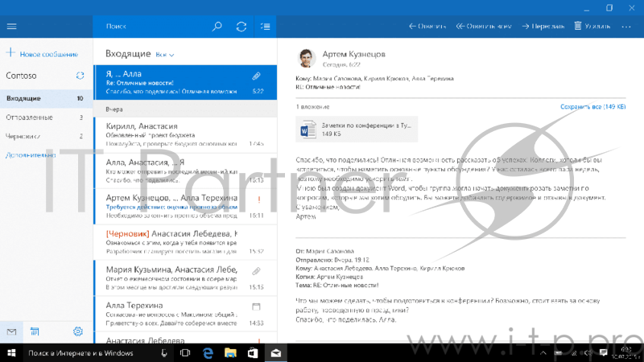Click attachment paperclip on Я, Алла message
This screenshot has height=362, width=644.
point(256,76)
